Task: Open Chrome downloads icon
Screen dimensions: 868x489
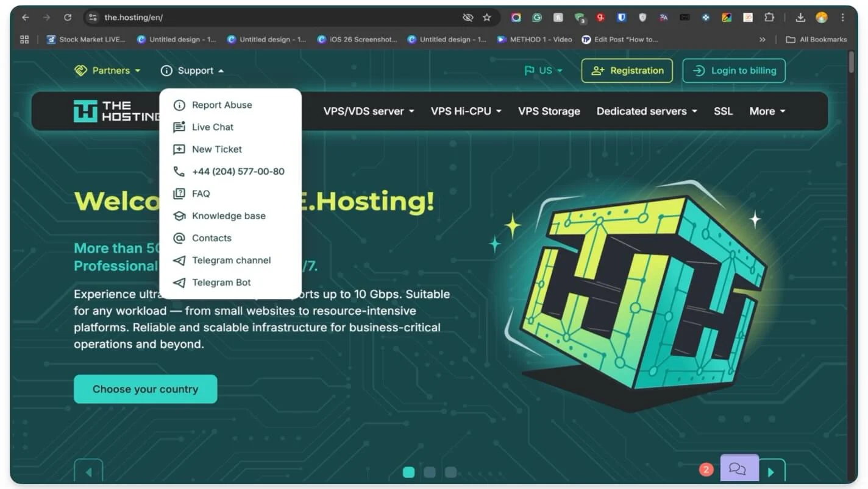Action: pos(801,18)
